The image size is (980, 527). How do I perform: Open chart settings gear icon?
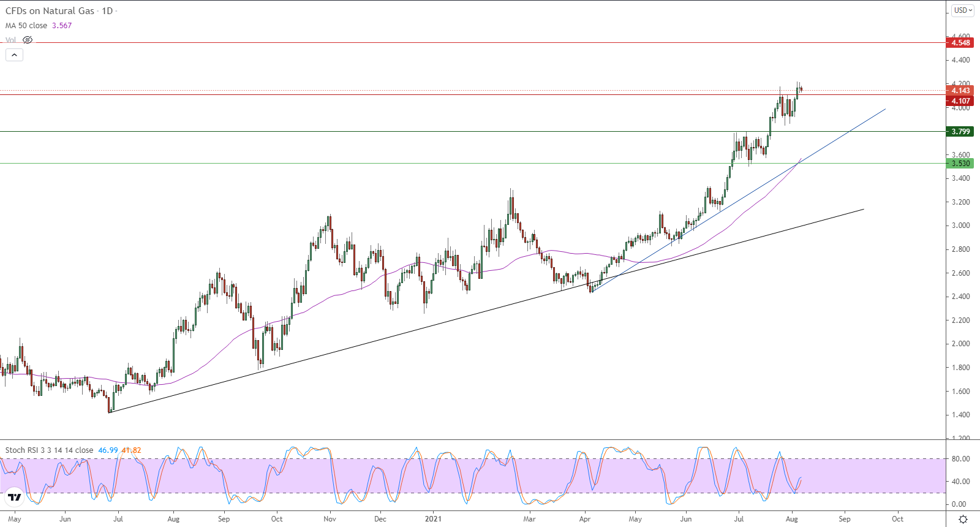tap(963, 519)
